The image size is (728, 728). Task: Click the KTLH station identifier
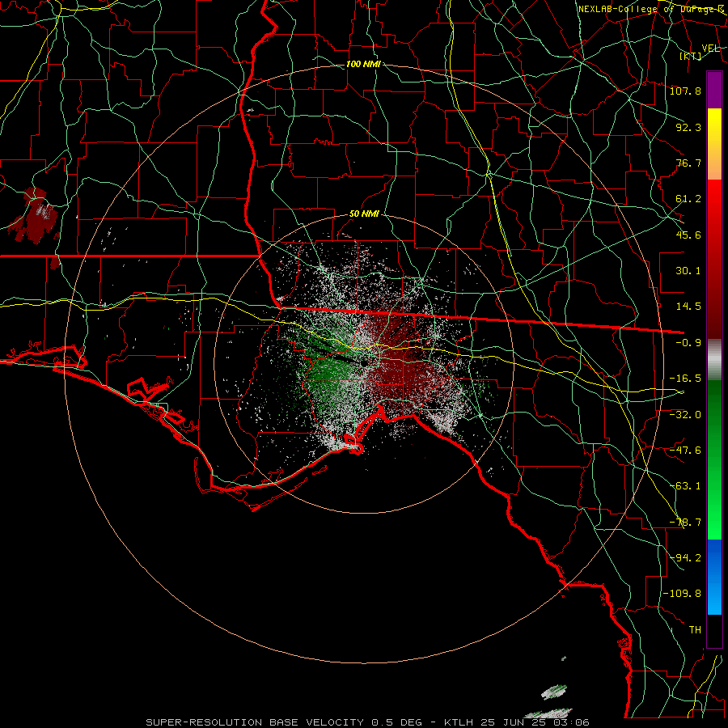(x=459, y=722)
